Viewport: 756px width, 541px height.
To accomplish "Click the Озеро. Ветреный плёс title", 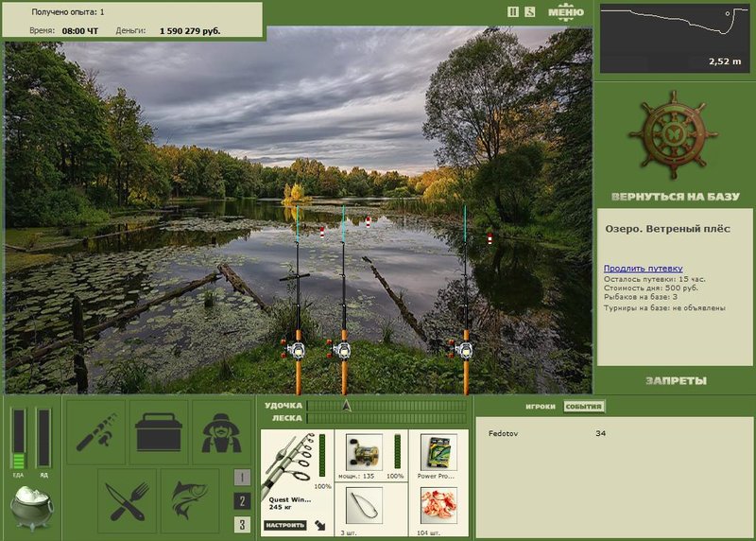I will pos(668,229).
